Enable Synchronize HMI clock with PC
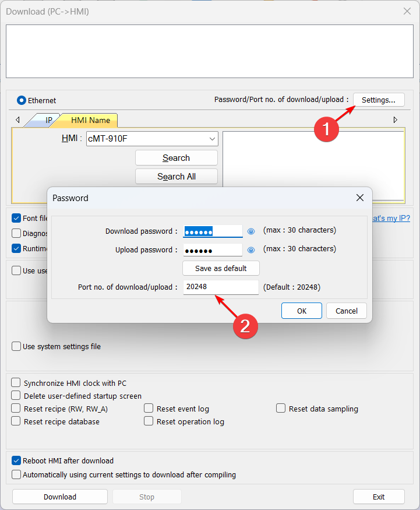This screenshot has width=420, height=510. tap(16, 383)
